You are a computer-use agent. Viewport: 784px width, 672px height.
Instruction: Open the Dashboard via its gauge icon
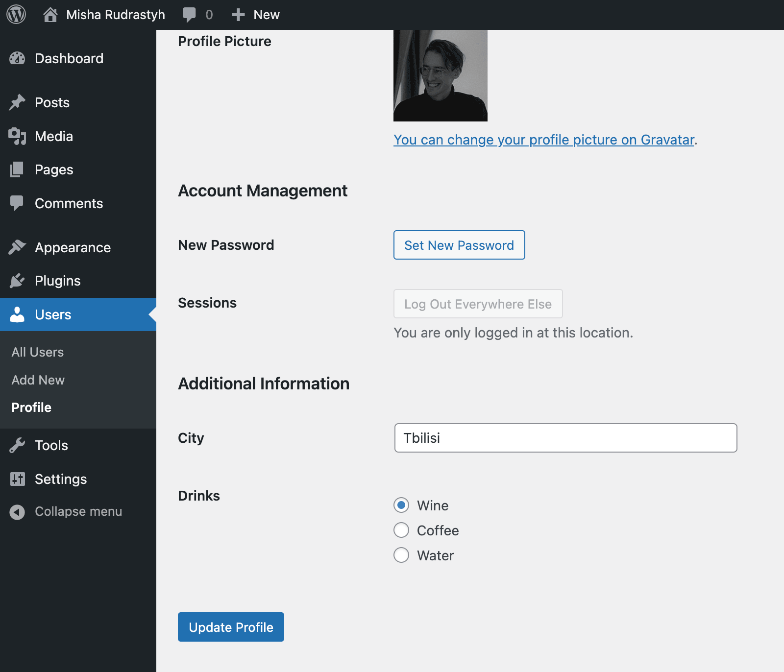17,58
